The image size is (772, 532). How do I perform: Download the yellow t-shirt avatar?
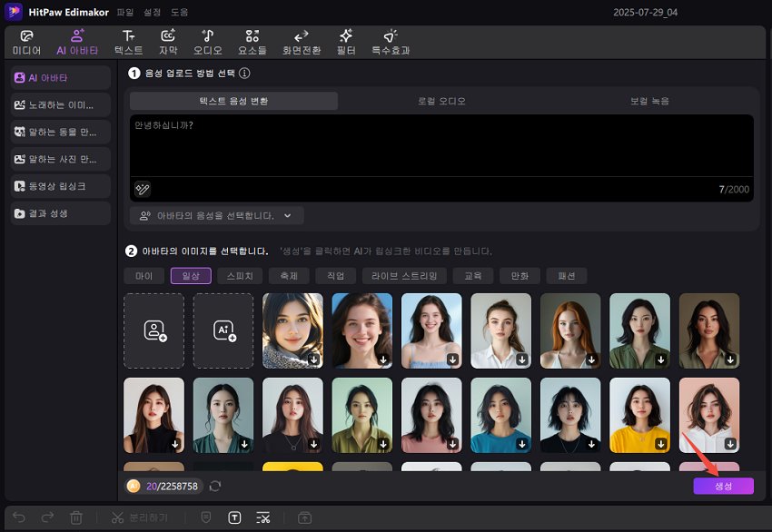660,444
